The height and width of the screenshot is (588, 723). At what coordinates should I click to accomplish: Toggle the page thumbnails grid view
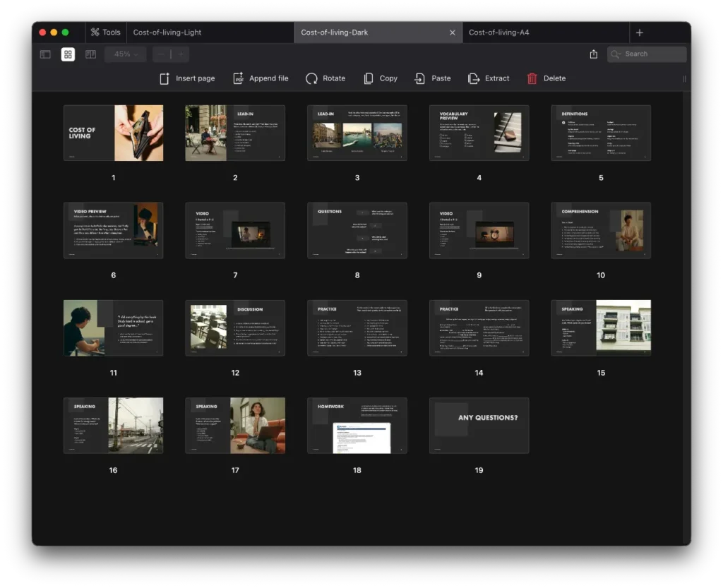point(68,54)
